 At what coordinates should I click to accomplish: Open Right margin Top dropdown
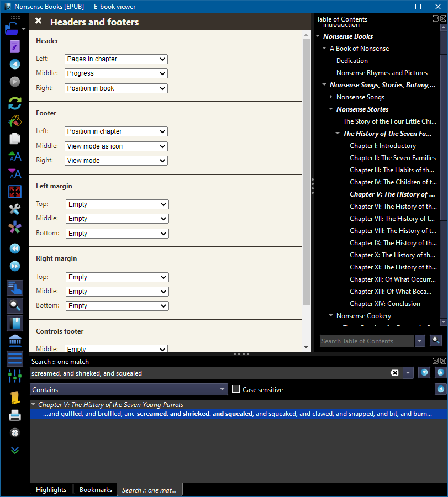pyautogui.click(x=117, y=277)
